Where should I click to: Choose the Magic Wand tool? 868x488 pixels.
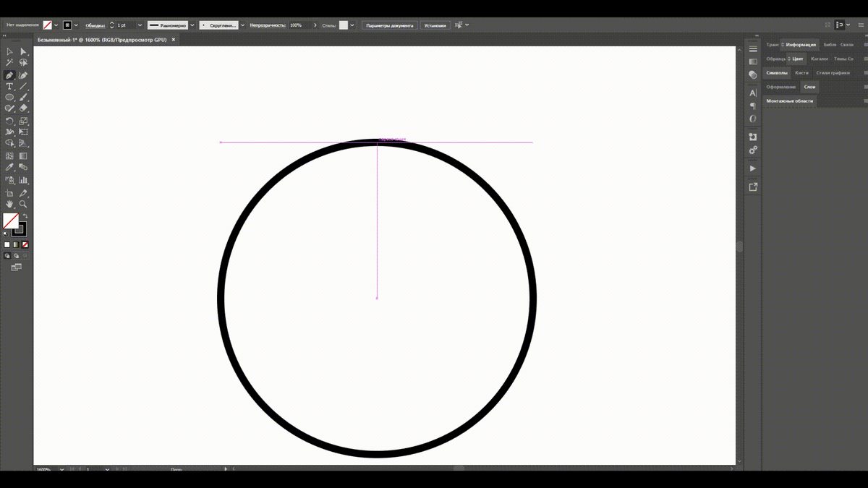[x=9, y=63]
